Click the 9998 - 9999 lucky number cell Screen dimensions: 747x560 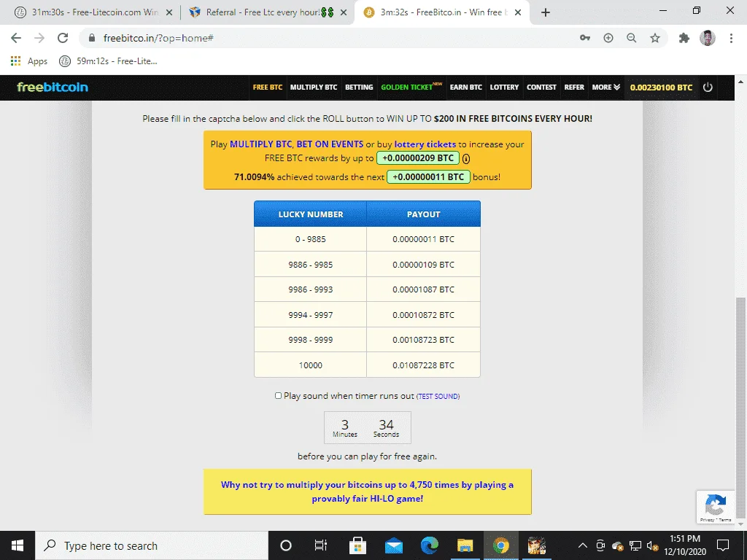[x=311, y=340]
